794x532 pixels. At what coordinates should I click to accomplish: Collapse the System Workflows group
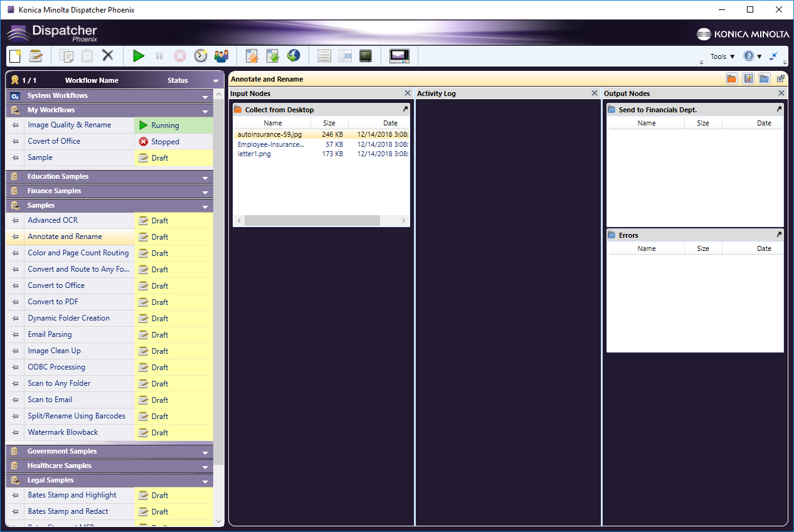coord(205,97)
